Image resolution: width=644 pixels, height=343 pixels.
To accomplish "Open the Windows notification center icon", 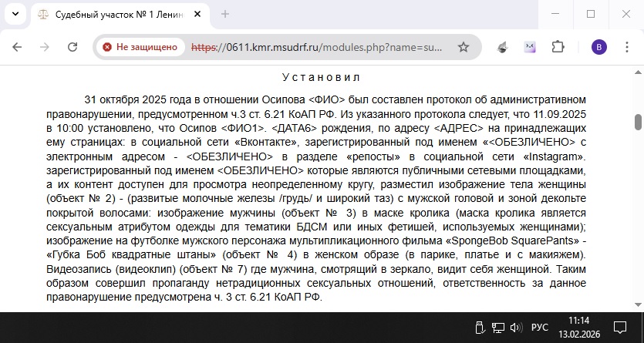I will coord(620,328).
